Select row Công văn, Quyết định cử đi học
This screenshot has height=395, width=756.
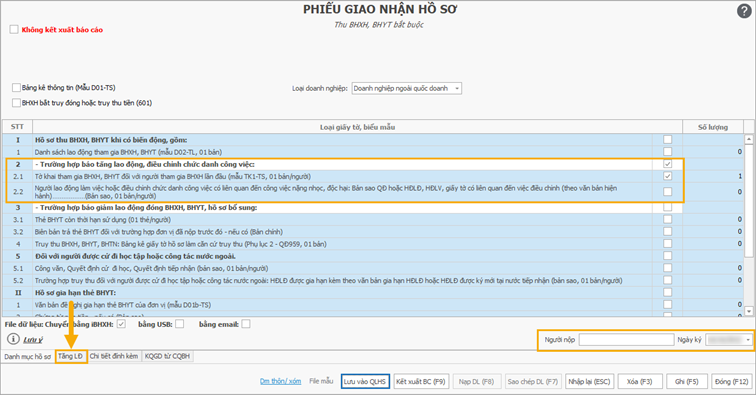(x=373, y=268)
